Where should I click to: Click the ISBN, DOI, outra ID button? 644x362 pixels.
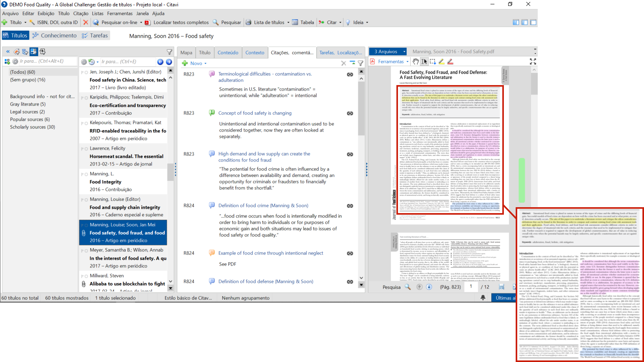coord(54,22)
